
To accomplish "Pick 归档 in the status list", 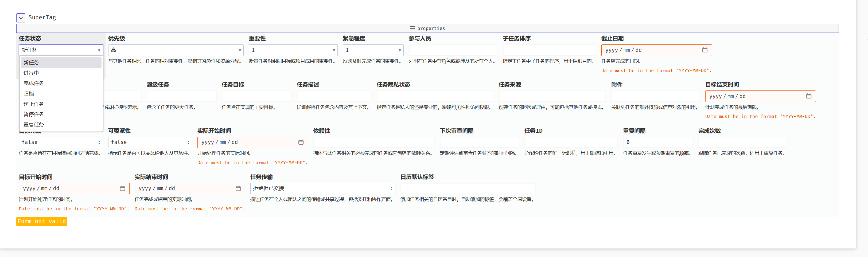I will click(29, 94).
